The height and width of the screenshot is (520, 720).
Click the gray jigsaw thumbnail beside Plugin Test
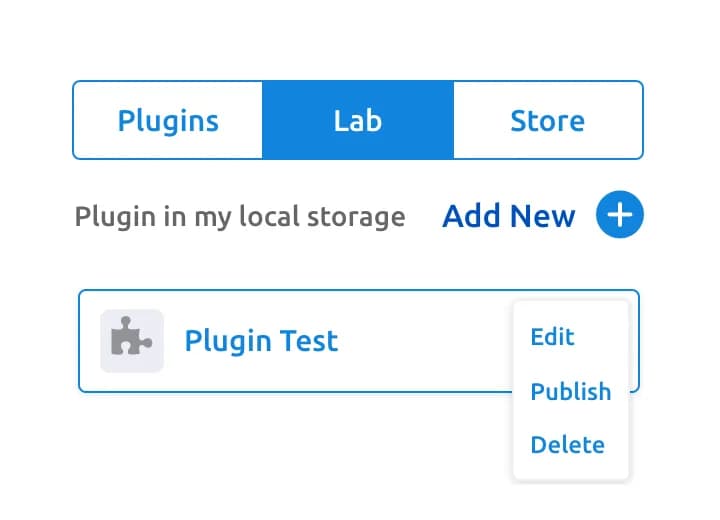pyautogui.click(x=132, y=341)
